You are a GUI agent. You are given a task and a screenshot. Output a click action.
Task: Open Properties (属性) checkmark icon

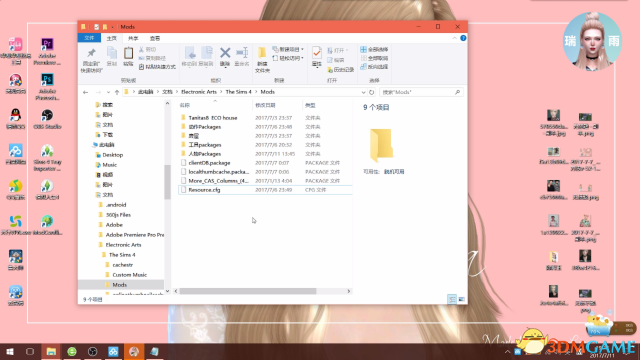pos(317,56)
